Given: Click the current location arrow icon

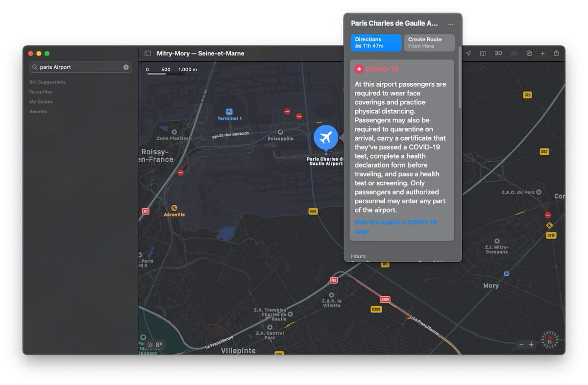Looking at the screenshot, I should (x=468, y=53).
